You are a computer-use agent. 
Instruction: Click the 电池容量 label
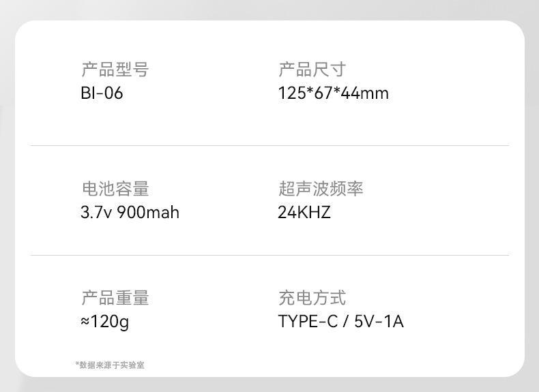point(115,189)
